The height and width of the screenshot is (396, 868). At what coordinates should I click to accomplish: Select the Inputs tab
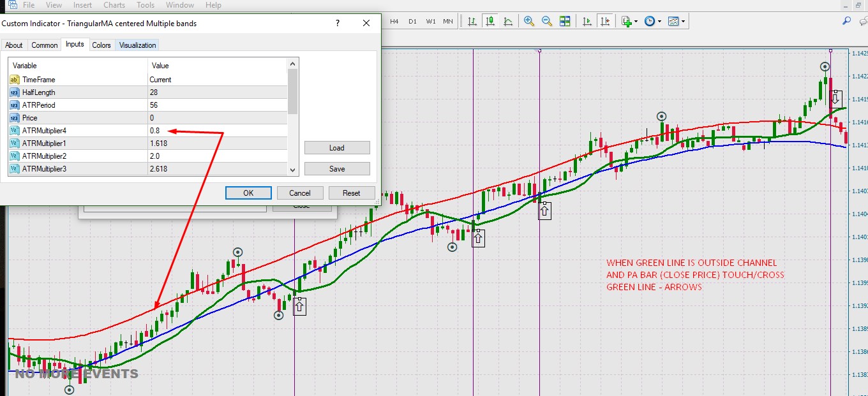click(75, 44)
